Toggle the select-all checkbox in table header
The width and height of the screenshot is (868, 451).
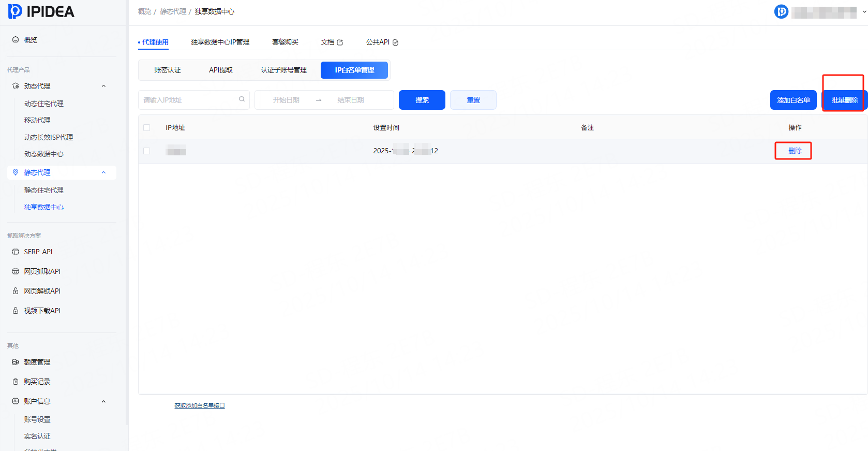[147, 128]
